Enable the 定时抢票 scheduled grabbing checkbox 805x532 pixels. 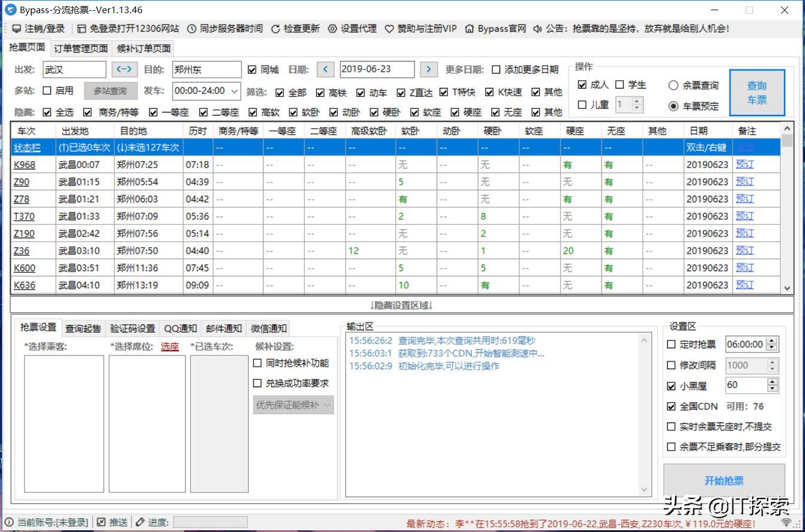pyautogui.click(x=672, y=343)
